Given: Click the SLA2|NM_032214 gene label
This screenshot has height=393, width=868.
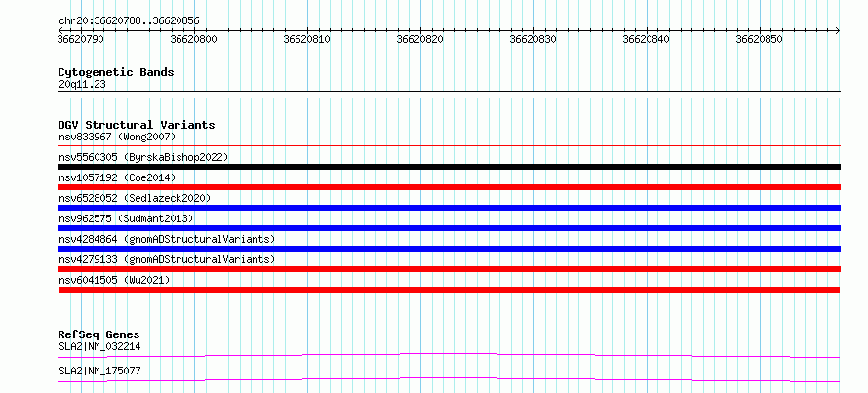Looking at the screenshot, I should [x=99, y=346].
